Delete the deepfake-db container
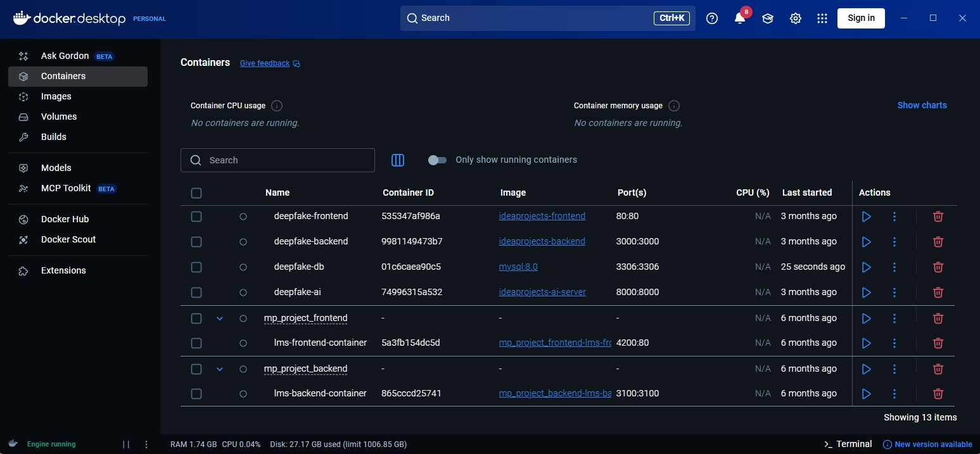Image resolution: width=980 pixels, height=454 pixels. [938, 267]
